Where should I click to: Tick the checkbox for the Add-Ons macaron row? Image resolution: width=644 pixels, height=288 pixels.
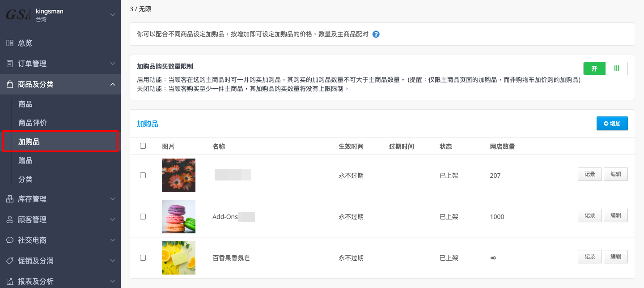click(x=143, y=216)
